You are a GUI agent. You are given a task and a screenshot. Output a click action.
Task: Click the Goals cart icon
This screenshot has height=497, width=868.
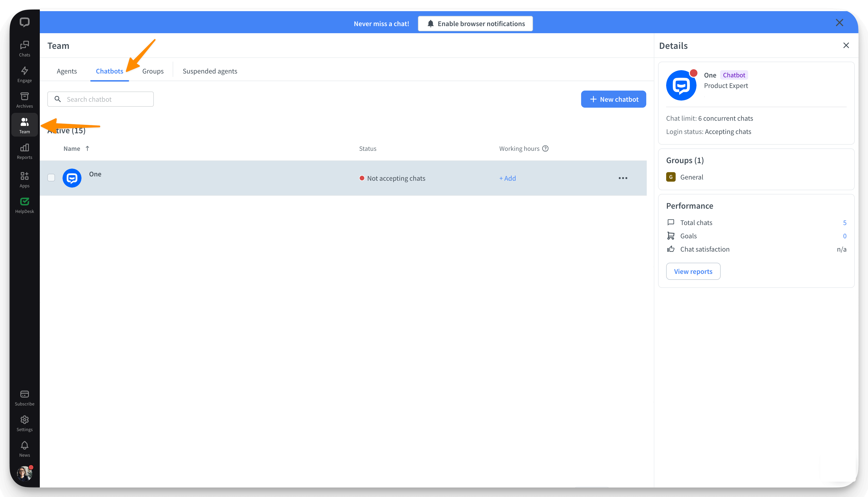pos(671,236)
